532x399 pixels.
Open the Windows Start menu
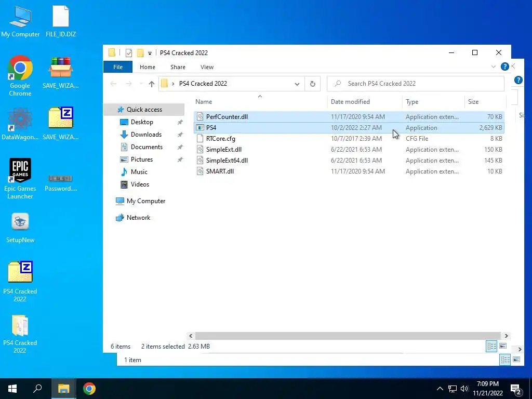pyautogui.click(x=12, y=389)
